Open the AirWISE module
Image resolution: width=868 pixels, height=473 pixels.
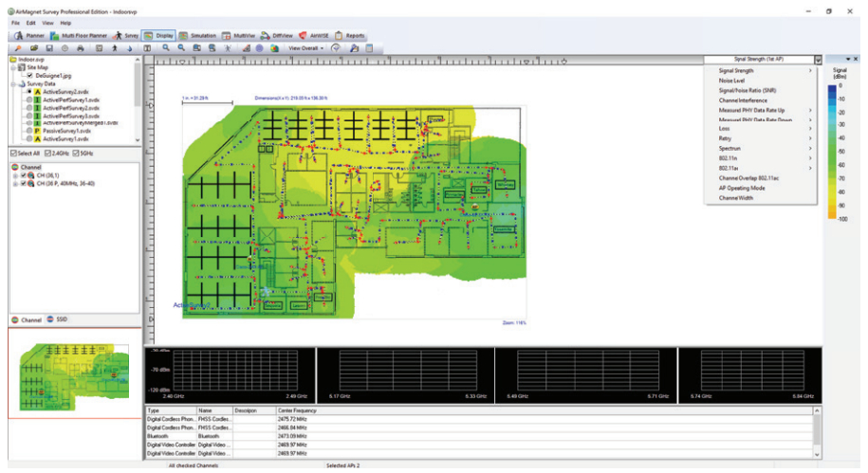click(x=313, y=35)
